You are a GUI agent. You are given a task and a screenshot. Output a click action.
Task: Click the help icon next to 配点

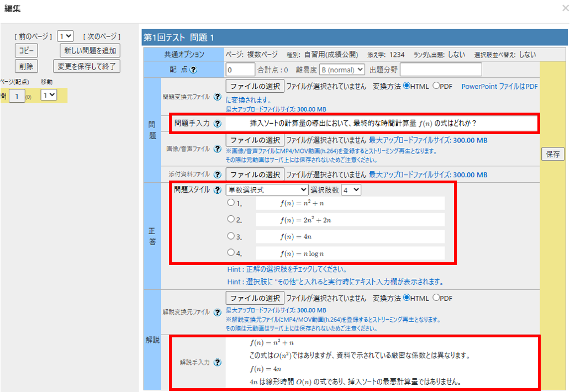click(x=194, y=70)
